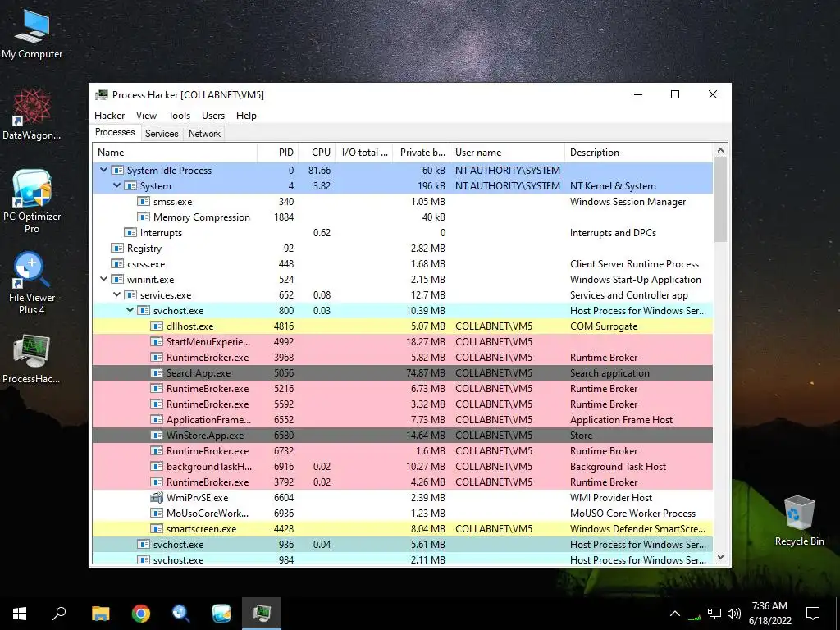Click Windows Session Manager description
The image size is (840, 630).
pos(628,202)
